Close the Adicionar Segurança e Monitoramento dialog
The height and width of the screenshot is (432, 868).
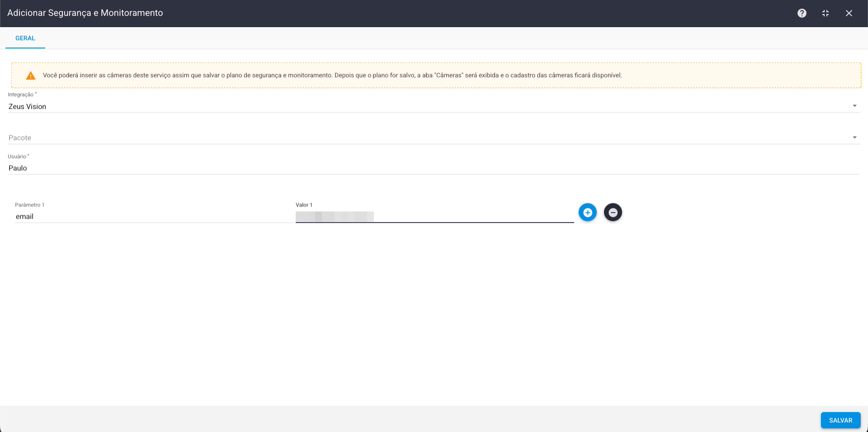849,13
